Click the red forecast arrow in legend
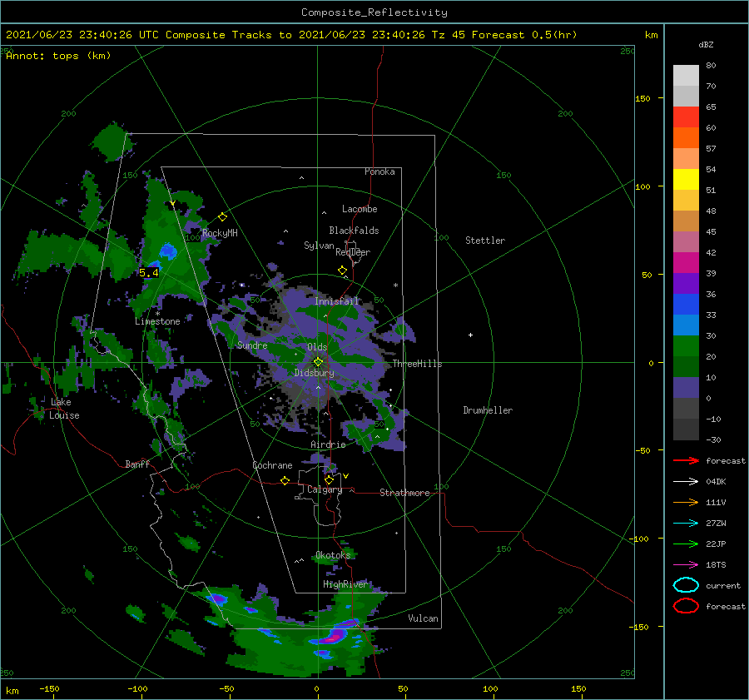The width and height of the screenshot is (749, 700). [x=686, y=460]
